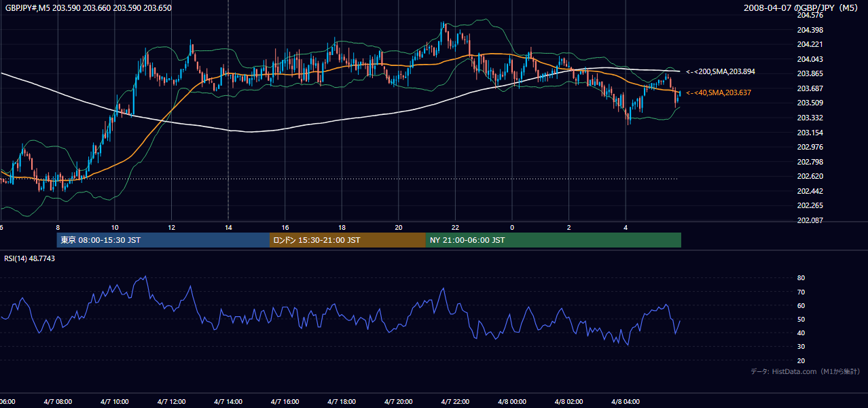Click hour label 0 under price chart
868x408 pixels.
(512, 228)
